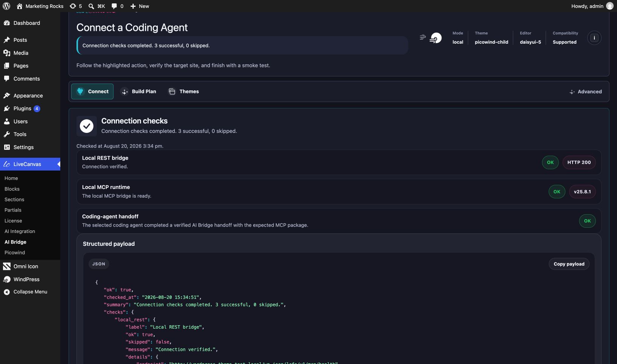This screenshot has width=617, height=364.
Task: Click the "picowind-child" theme value
Action: click(x=491, y=42)
